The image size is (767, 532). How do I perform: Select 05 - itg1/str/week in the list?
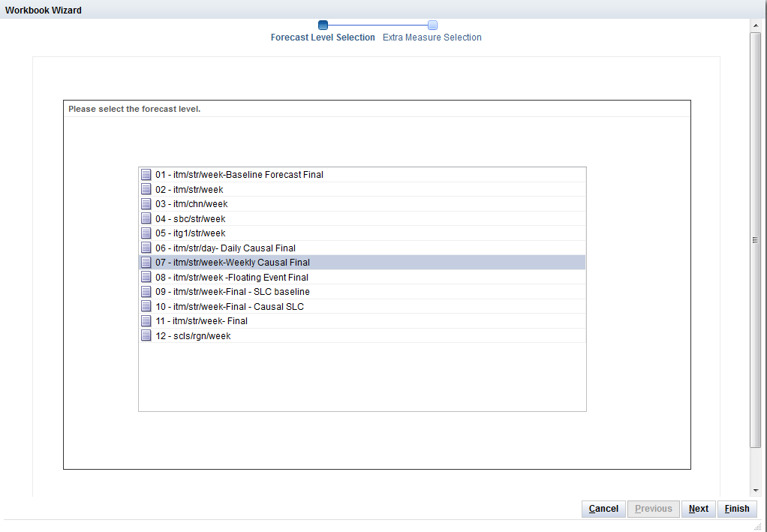362,233
